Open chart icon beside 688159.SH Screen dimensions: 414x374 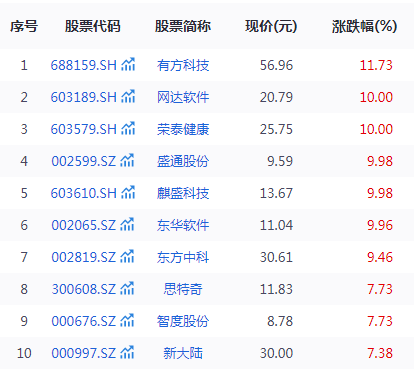coord(128,64)
